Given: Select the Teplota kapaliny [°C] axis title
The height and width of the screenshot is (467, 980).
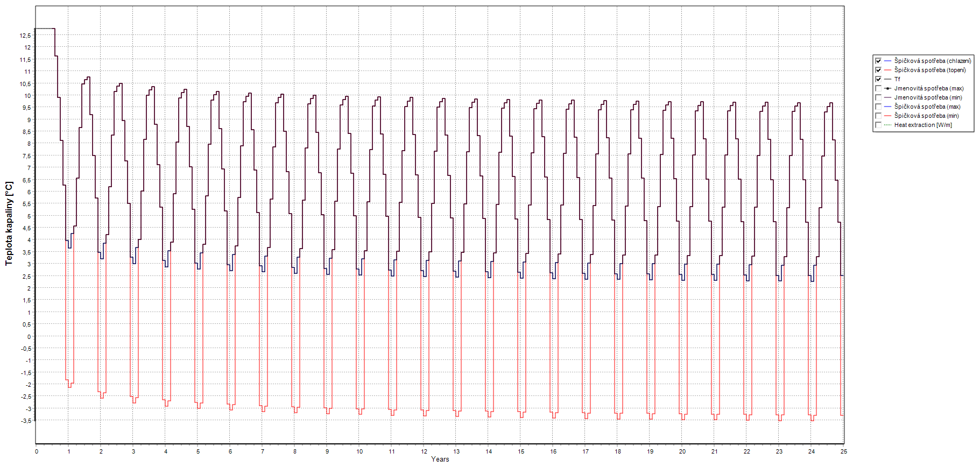Looking at the screenshot, I should [x=9, y=223].
